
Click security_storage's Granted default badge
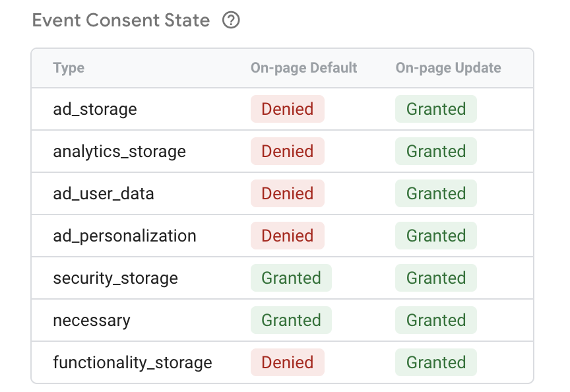291,278
